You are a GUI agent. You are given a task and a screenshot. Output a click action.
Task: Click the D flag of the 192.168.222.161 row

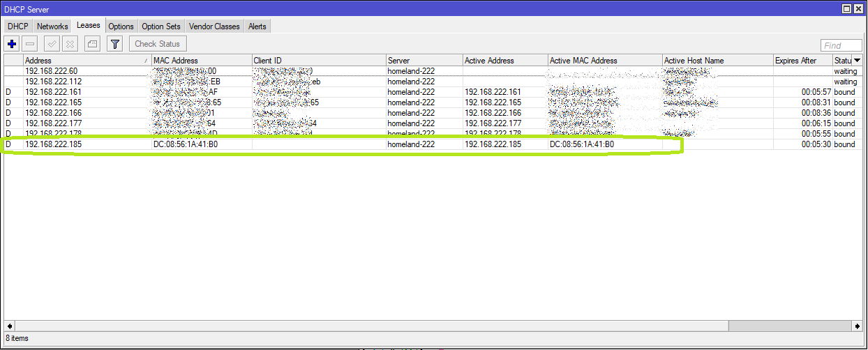(x=8, y=92)
